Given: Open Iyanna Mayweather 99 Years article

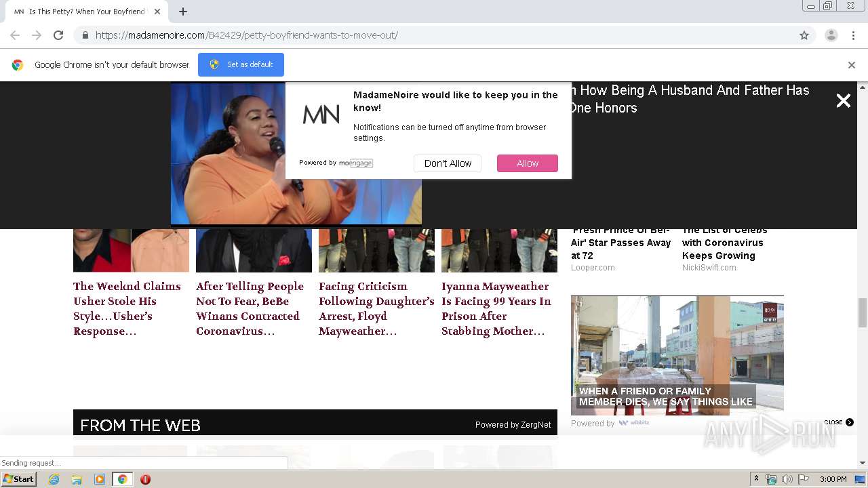Looking at the screenshot, I should click(x=496, y=308).
